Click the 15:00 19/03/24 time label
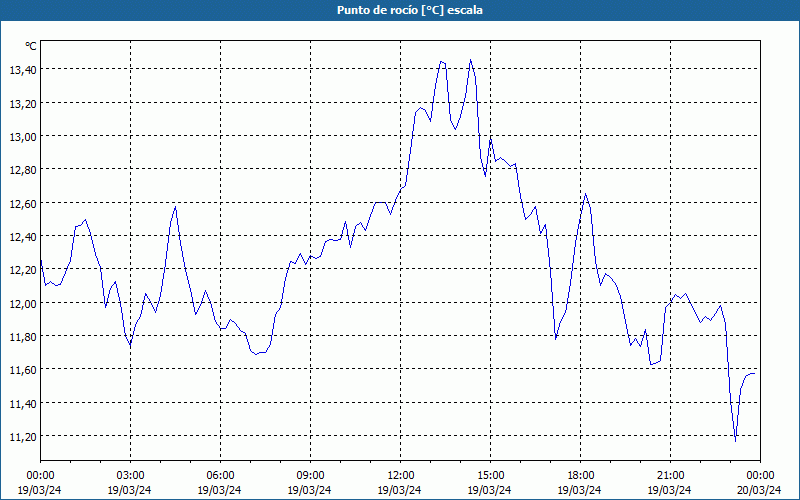Screen dimensions: 800x500 click(x=490, y=483)
